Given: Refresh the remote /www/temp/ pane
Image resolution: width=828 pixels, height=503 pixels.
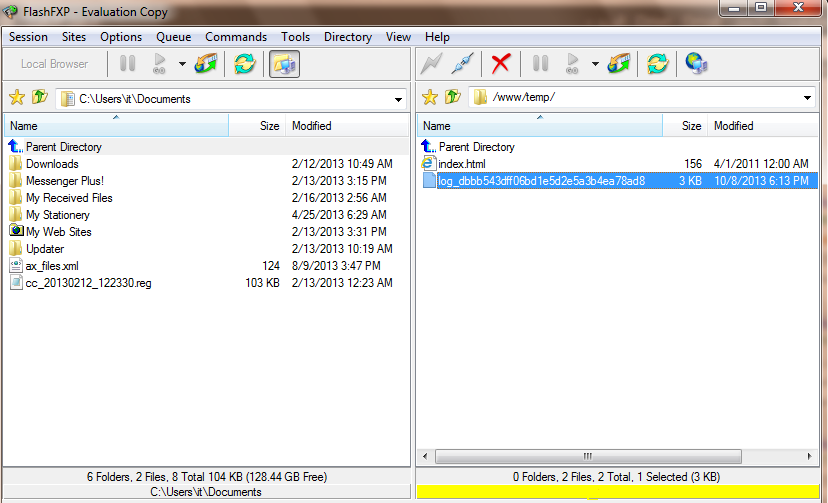Looking at the screenshot, I should pyautogui.click(x=656, y=64).
